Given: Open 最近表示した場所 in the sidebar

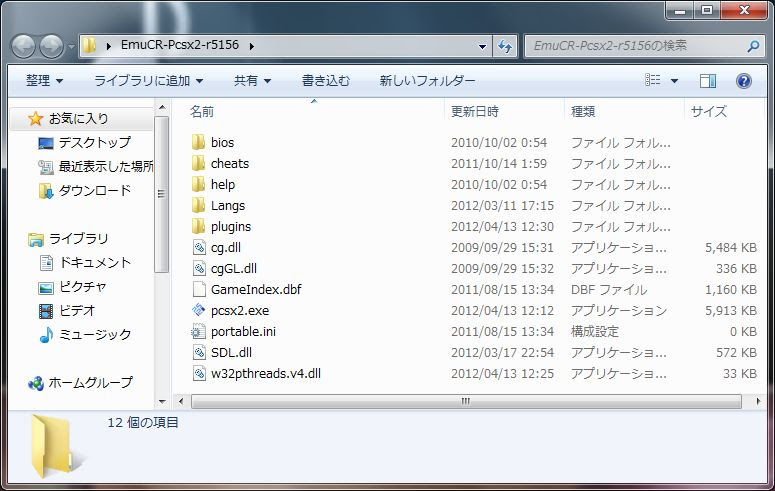Looking at the screenshot, I should click(106, 166).
